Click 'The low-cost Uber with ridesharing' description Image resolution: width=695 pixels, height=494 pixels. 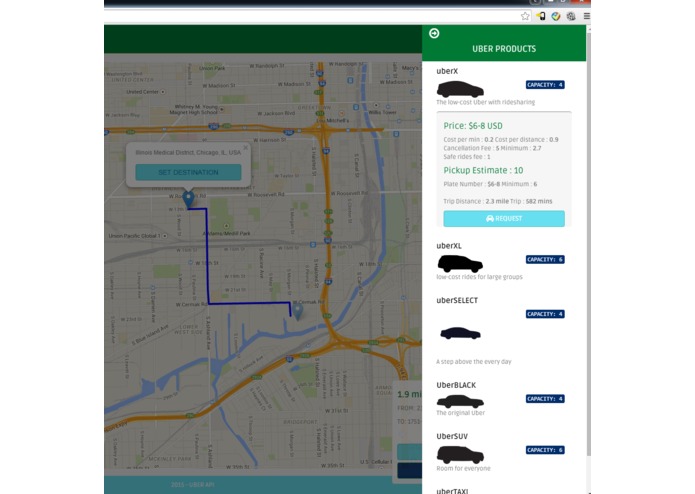(x=485, y=102)
